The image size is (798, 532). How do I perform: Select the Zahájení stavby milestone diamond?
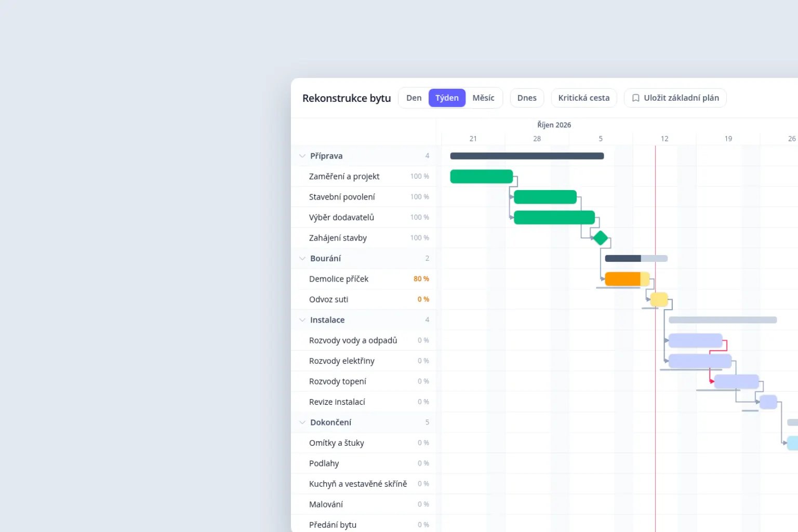tap(601, 238)
